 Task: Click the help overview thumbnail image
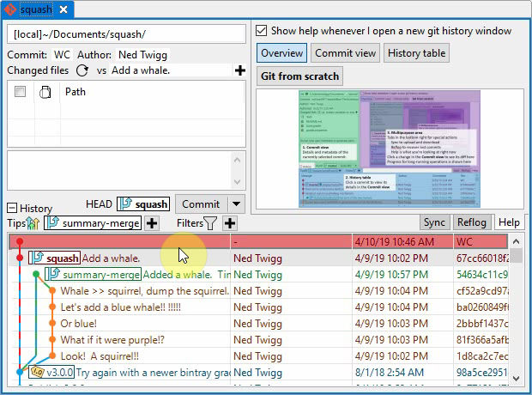click(390, 149)
